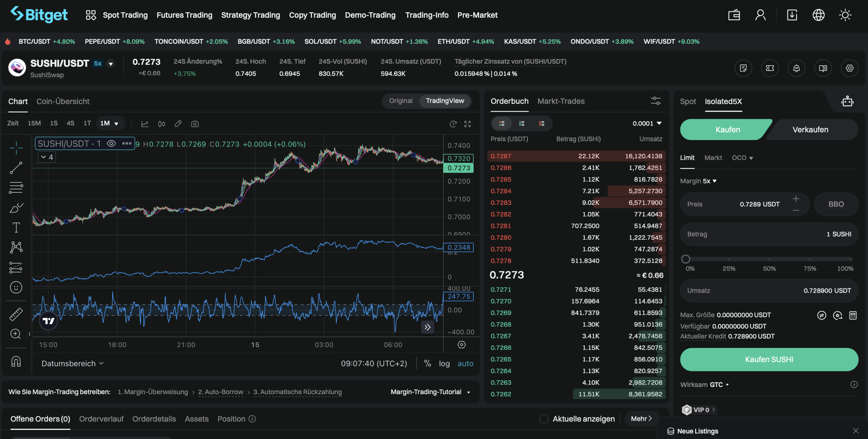
Task: Open the page settings gear icon
Action: point(849,68)
